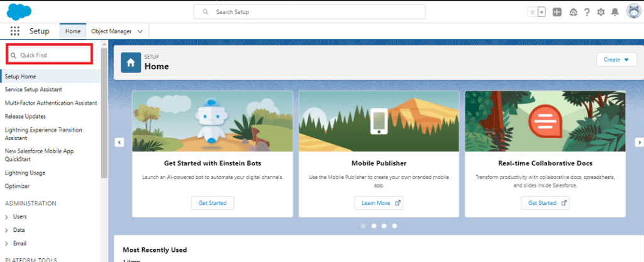This screenshot has width=644, height=262.
Task: Open the App Launcher dots grid
Action: point(15,31)
